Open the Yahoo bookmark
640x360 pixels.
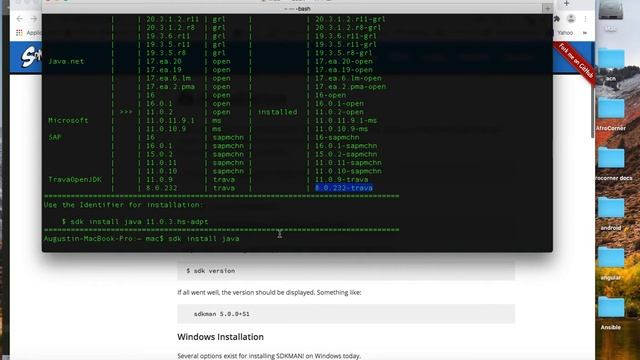[x=565, y=33]
